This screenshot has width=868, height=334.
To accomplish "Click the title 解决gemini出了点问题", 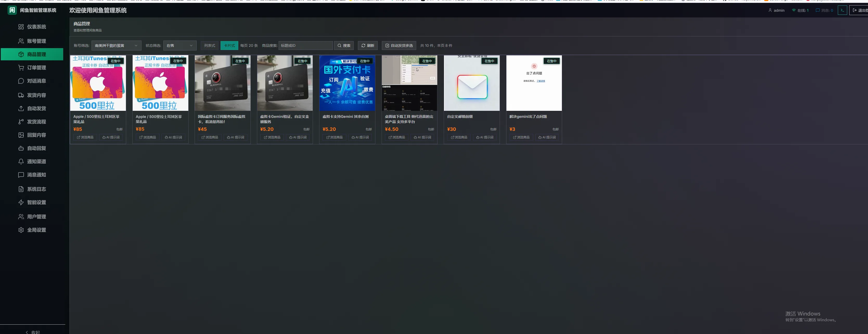I will (528, 117).
